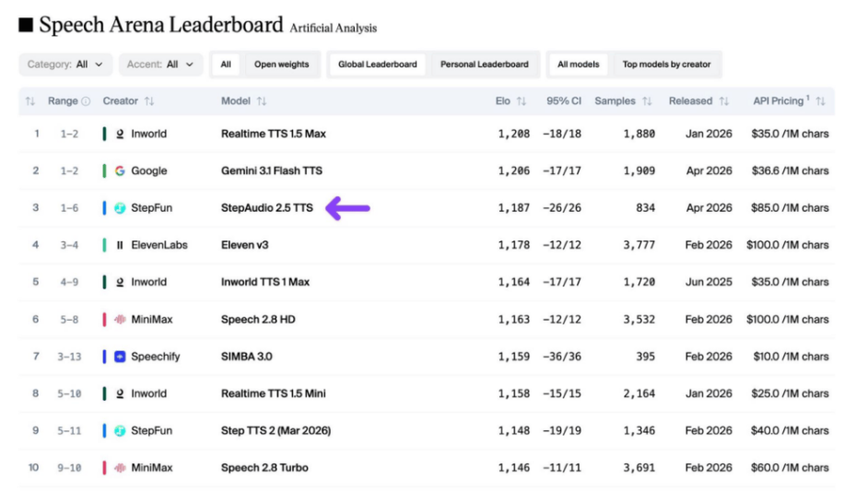This screenshot has height=492, width=868.
Task: Click the Step TTS 2 (Mar 2026) model
Action: click(x=276, y=430)
